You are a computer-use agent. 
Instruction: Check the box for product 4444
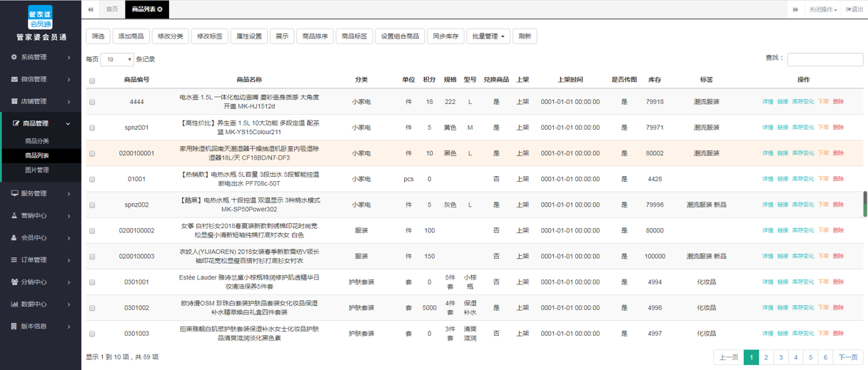click(92, 102)
